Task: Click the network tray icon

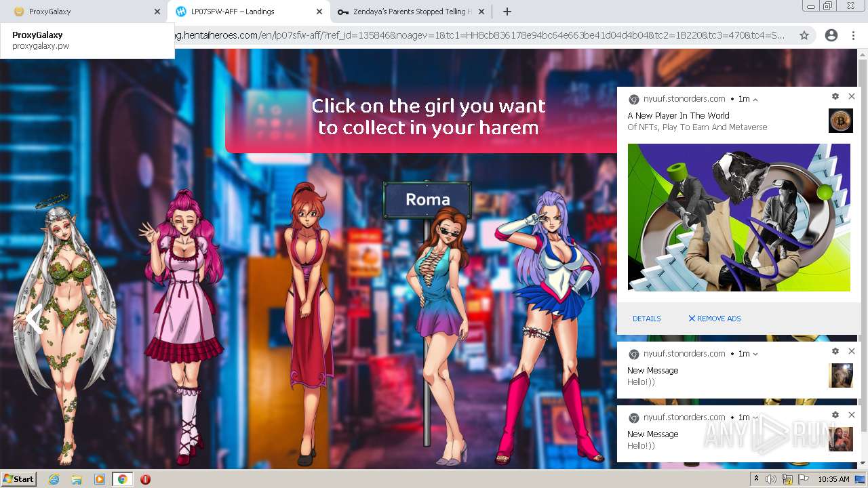Action: pyautogui.click(x=787, y=479)
